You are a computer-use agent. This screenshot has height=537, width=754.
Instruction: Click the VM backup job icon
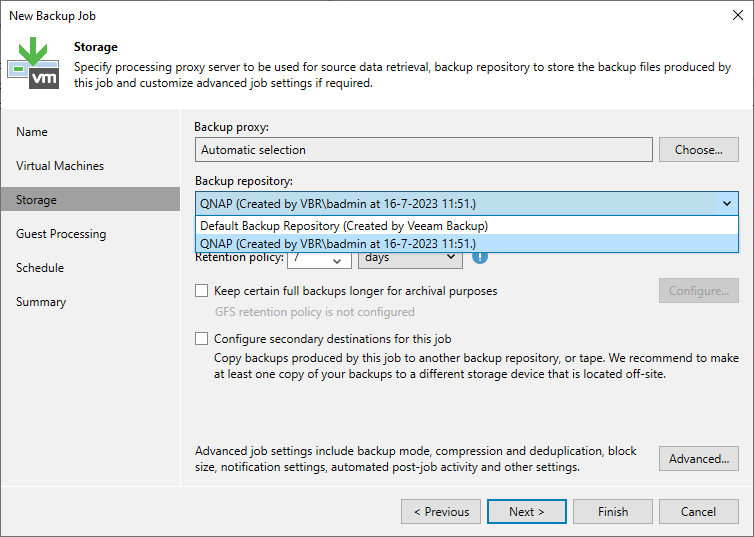[33, 63]
